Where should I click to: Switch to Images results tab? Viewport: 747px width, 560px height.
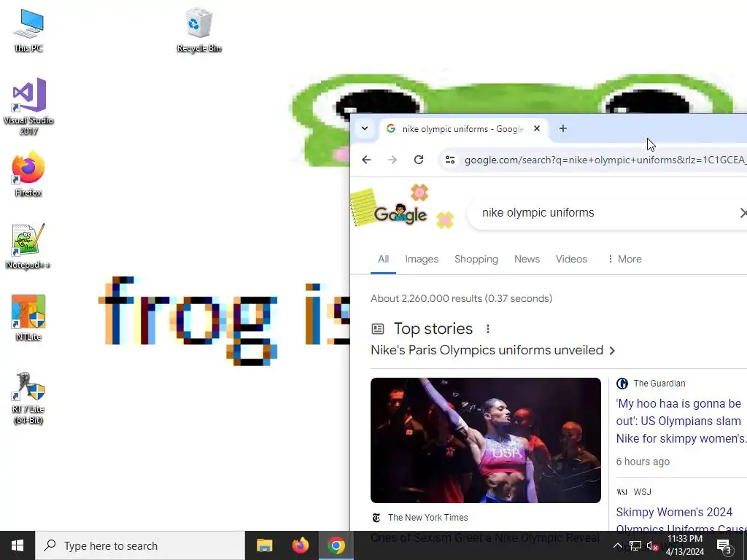[422, 260]
